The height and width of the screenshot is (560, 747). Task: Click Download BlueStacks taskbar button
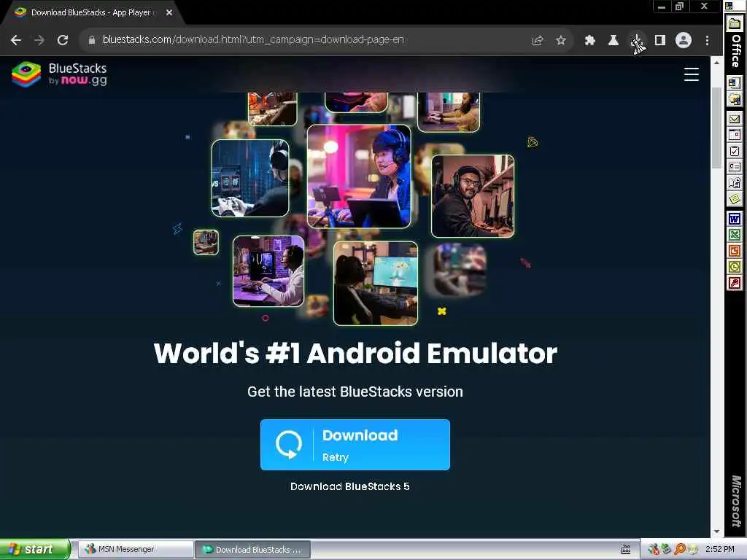pos(253,550)
